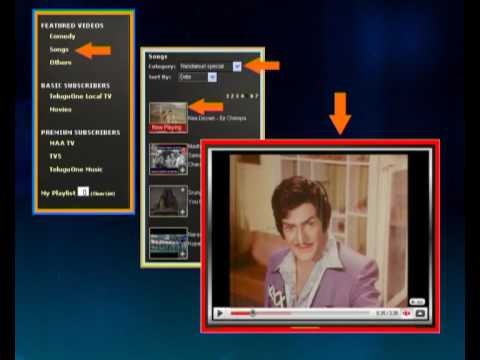This screenshot has width=480, height=360.
Task: Select Others under Featured Videos
Action: pyautogui.click(x=60, y=62)
